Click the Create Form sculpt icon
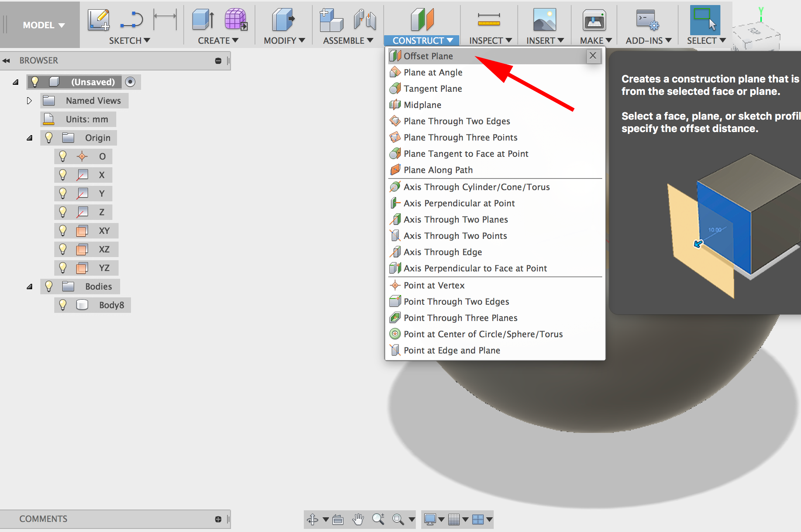Viewport: 801px width, 532px height. [236, 19]
